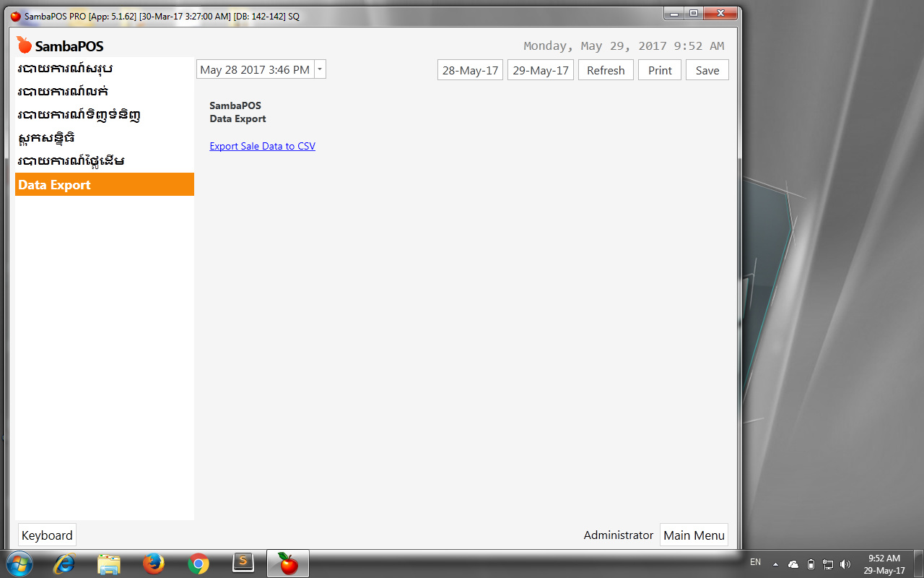
Task: Click the EN language indicator in the tray
Action: pyautogui.click(x=755, y=562)
